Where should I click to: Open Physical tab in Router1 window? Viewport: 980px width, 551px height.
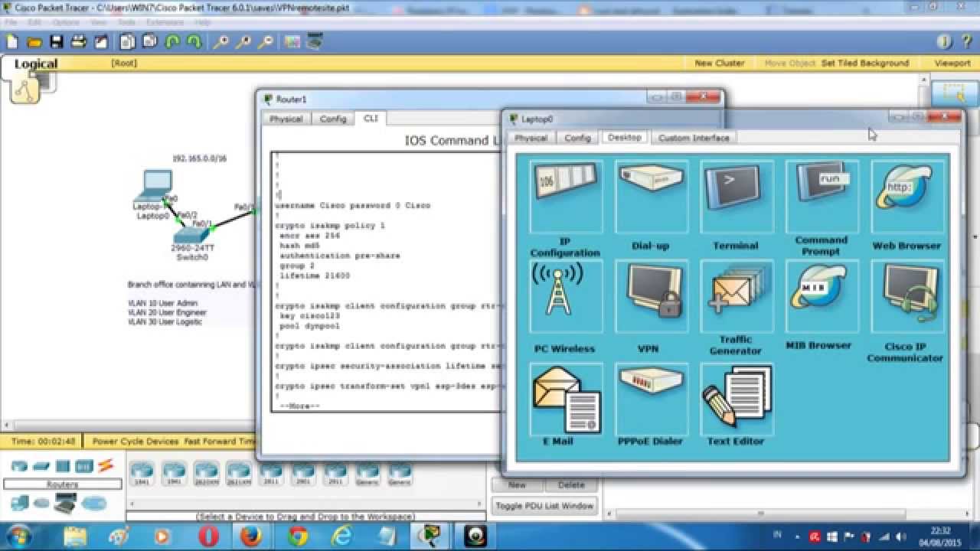pyautogui.click(x=286, y=119)
